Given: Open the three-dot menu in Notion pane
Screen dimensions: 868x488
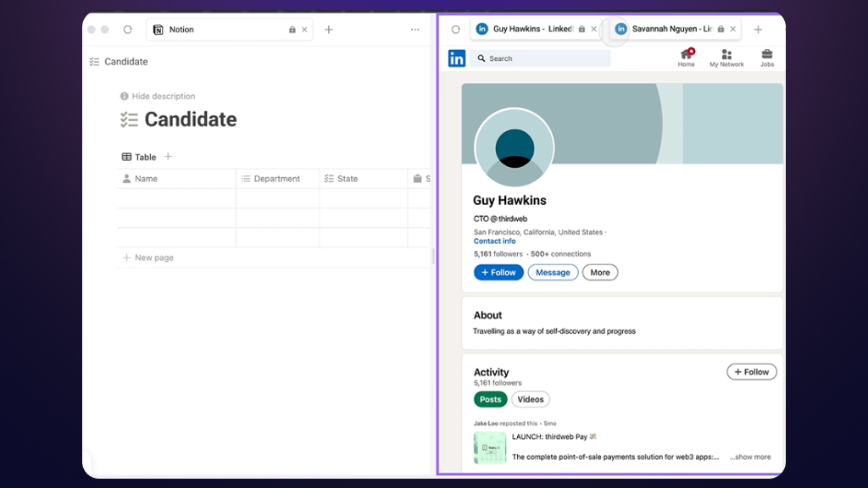Looking at the screenshot, I should click(415, 30).
